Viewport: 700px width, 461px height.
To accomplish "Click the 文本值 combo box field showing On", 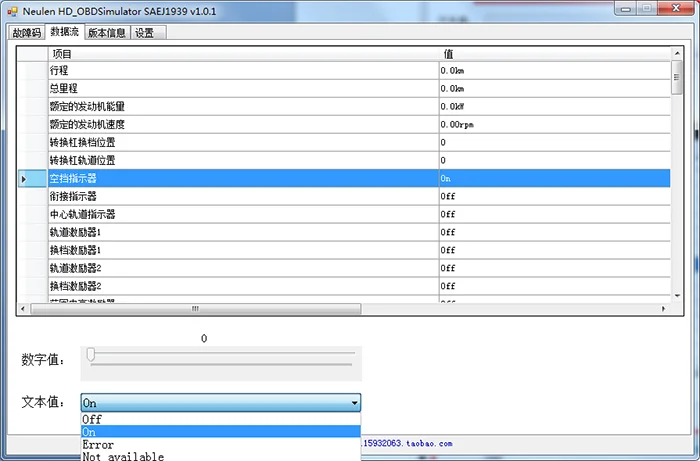I will tap(221, 403).
